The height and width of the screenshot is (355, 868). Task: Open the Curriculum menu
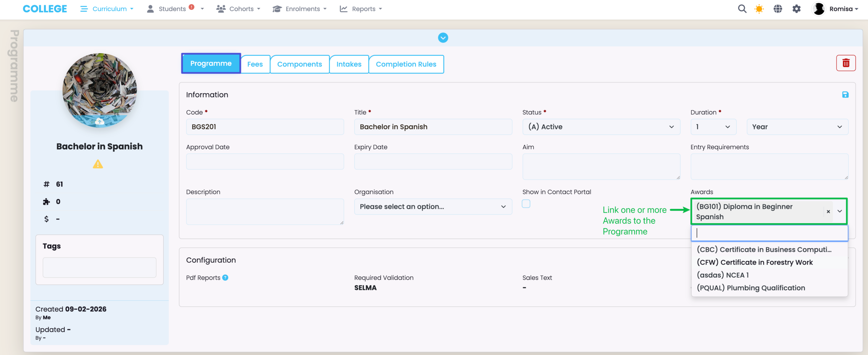107,9
